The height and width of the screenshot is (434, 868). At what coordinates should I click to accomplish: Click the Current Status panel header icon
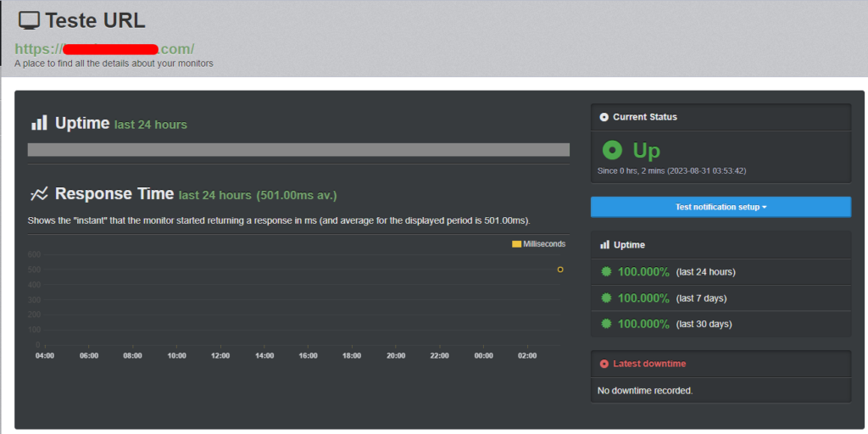[x=604, y=117]
